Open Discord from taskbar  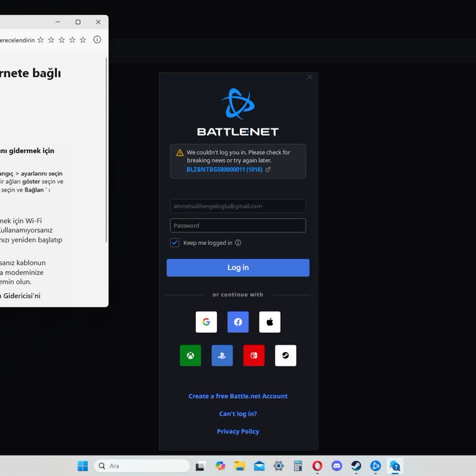click(337, 465)
